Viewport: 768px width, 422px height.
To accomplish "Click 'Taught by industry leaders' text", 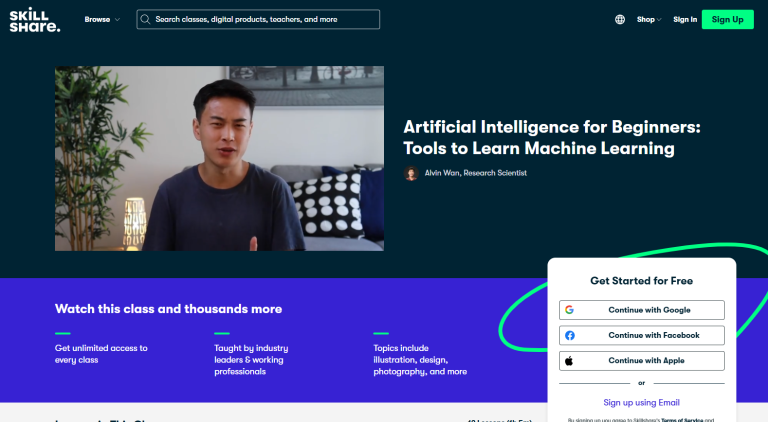I will 251,360.
